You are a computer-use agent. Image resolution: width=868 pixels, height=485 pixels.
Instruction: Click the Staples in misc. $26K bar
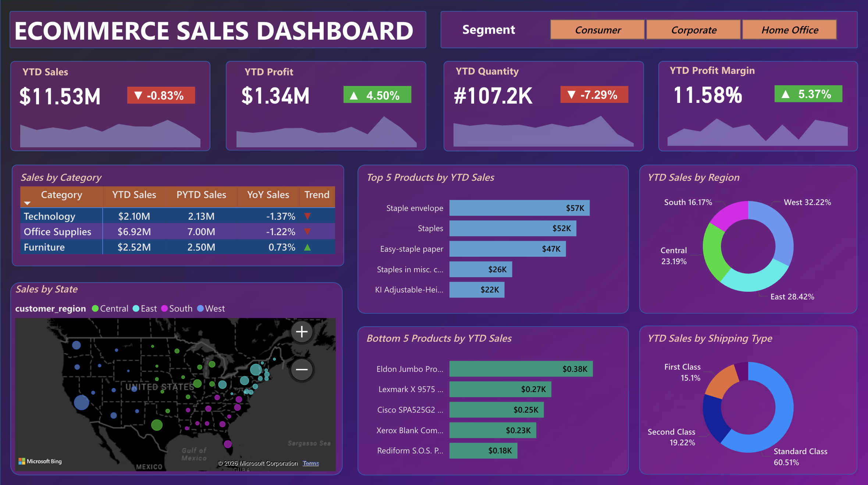[x=481, y=269]
